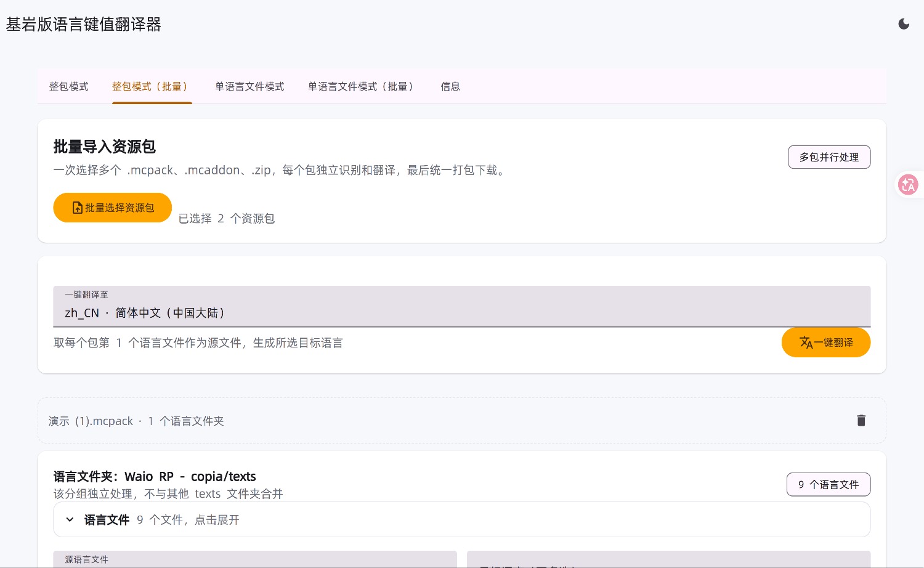This screenshot has width=924, height=568.
Task: Click the 已选择 2 个资源包 status text
Action: [226, 219]
